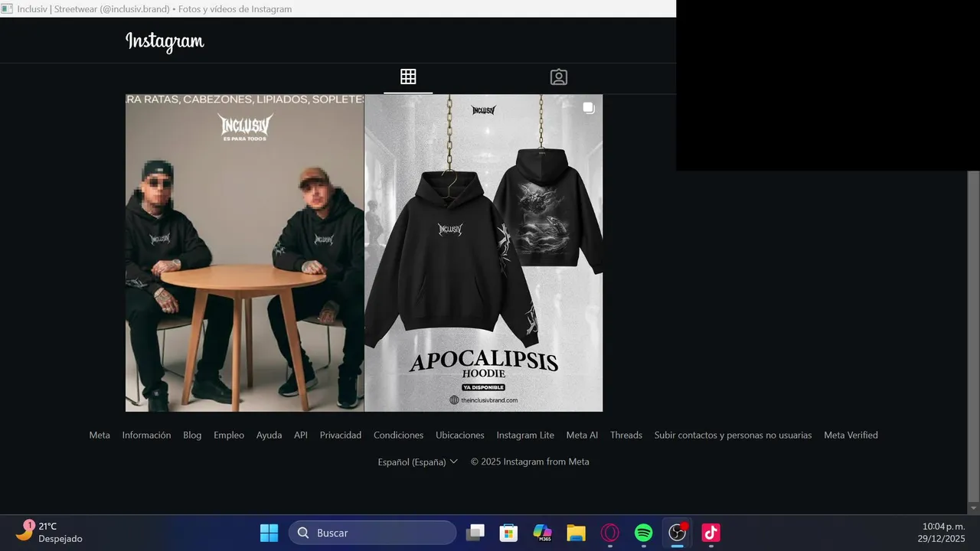Open the API footer link
This screenshot has height=551, width=980.
click(x=301, y=435)
